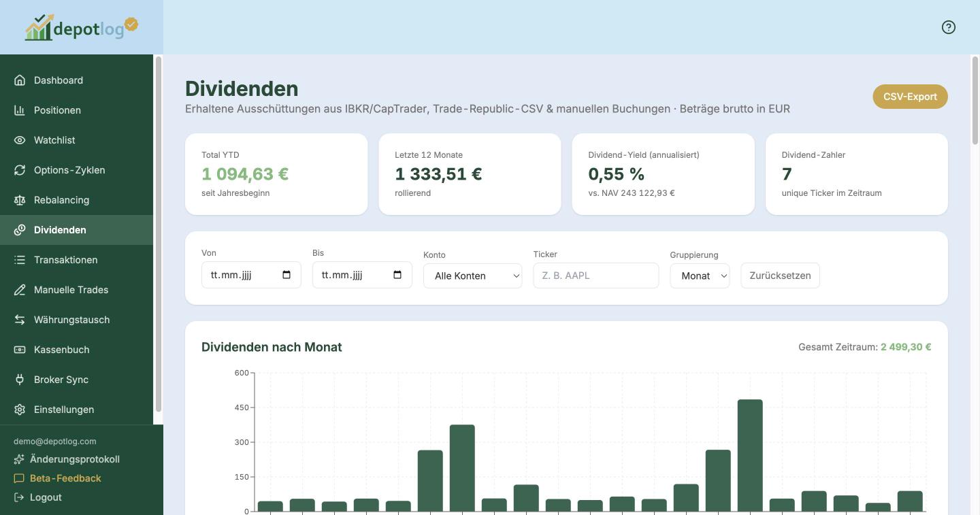
Task: Click the Manuelle Trades pencil icon
Action: point(20,290)
